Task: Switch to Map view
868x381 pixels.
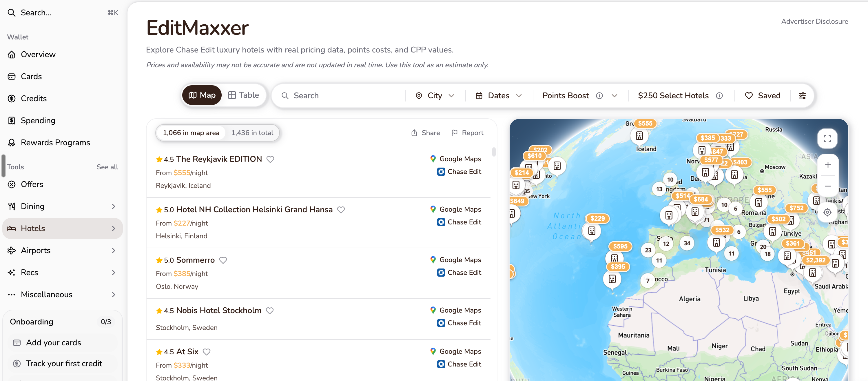Action: tap(202, 95)
